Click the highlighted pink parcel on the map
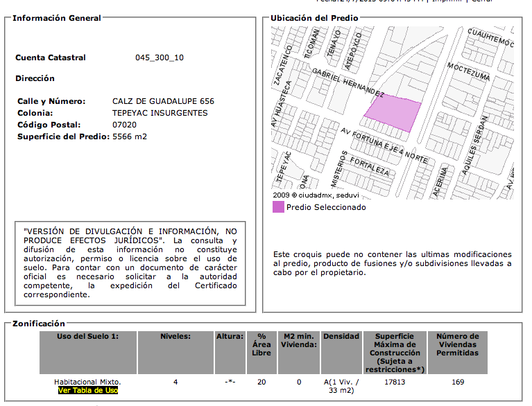This screenshot has width=532, height=406. tap(393, 112)
